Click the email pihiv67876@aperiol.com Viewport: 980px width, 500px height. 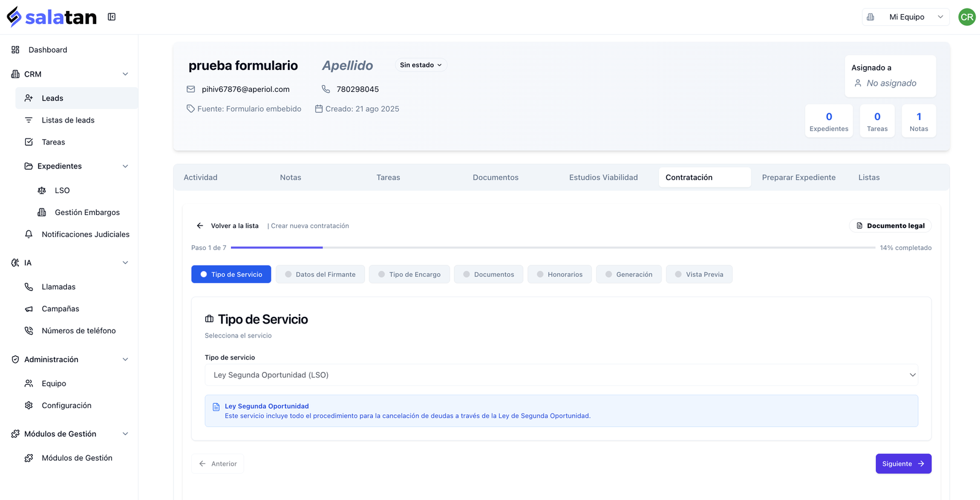(x=246, y=89)
